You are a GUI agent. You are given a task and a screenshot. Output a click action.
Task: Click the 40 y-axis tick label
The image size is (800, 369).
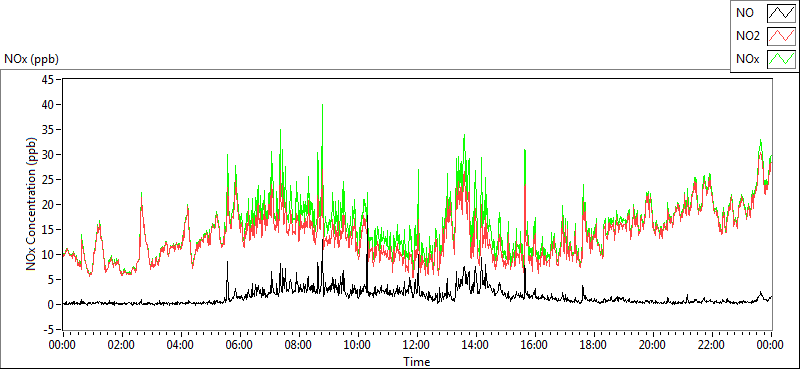48,105
